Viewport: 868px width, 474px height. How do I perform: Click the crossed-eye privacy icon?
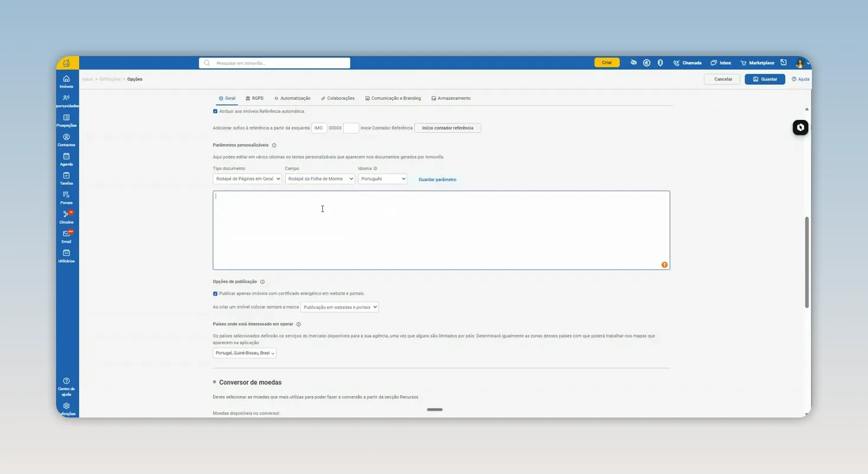634,63
